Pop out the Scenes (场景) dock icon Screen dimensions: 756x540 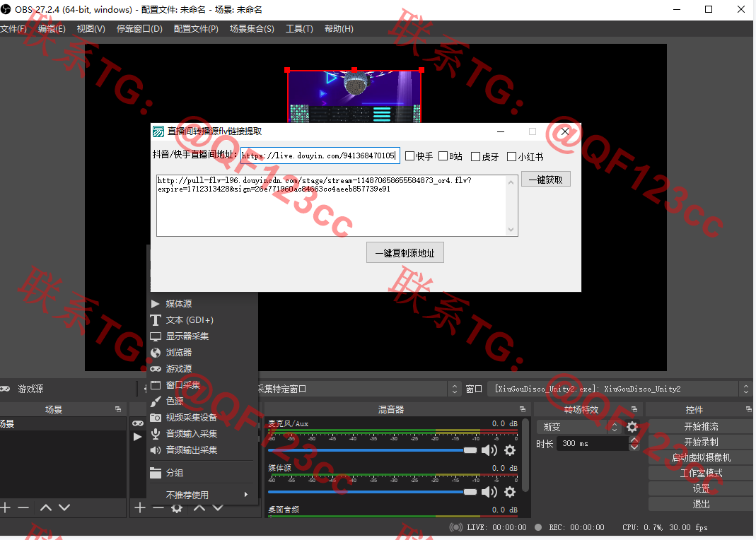(118, 409)
